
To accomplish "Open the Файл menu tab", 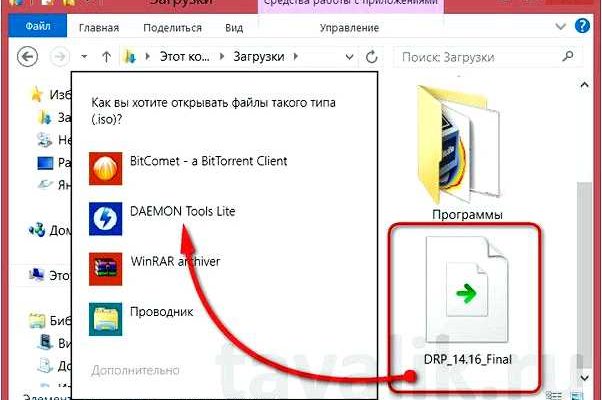I will click(38, 26).
